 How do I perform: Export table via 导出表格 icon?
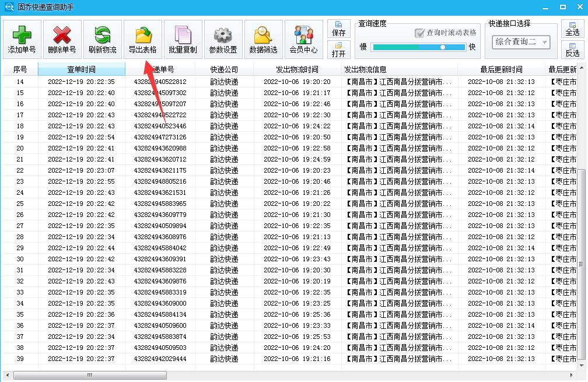tap(143, 39)
